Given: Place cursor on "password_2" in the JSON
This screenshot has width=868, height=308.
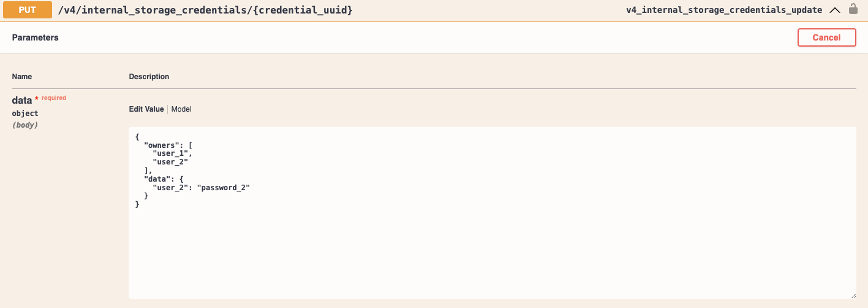Looking at the screenshot, I should [223, 187].
